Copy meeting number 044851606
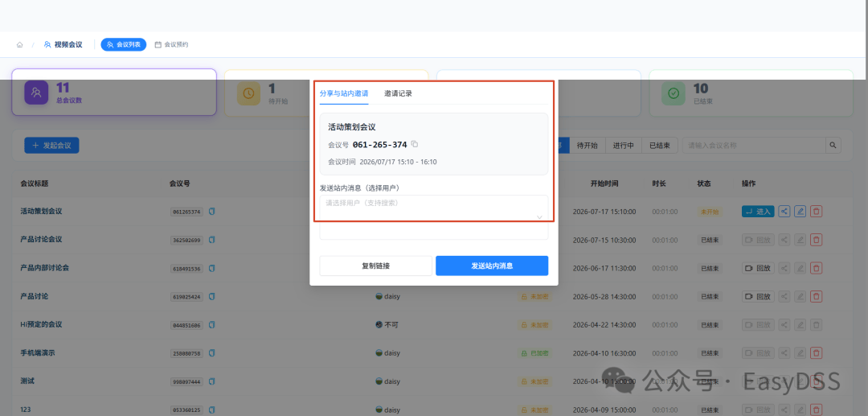This screenshot has height=416, width=868. click(211, 324)
